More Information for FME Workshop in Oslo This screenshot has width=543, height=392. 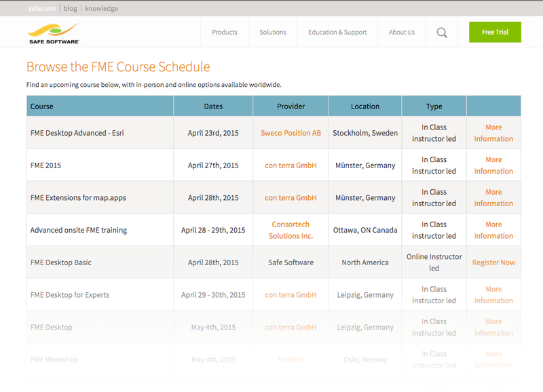[493, 359]
